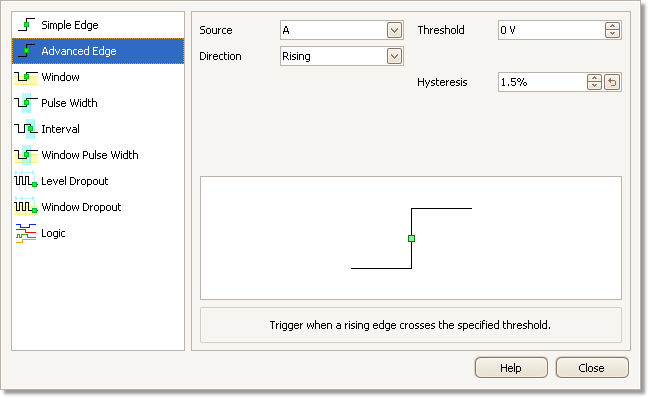649x398 pixels.
Task: Increase Hysteresis with the up arrow
Action: point(594,78)
